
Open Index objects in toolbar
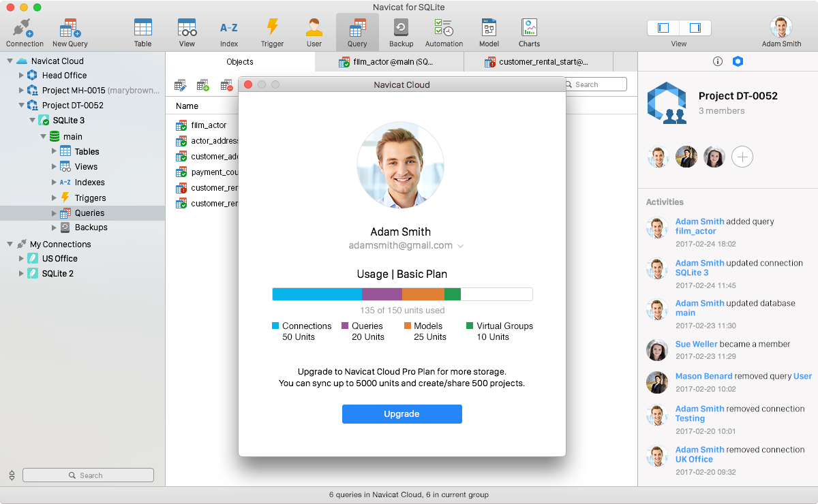click(229, 33)
